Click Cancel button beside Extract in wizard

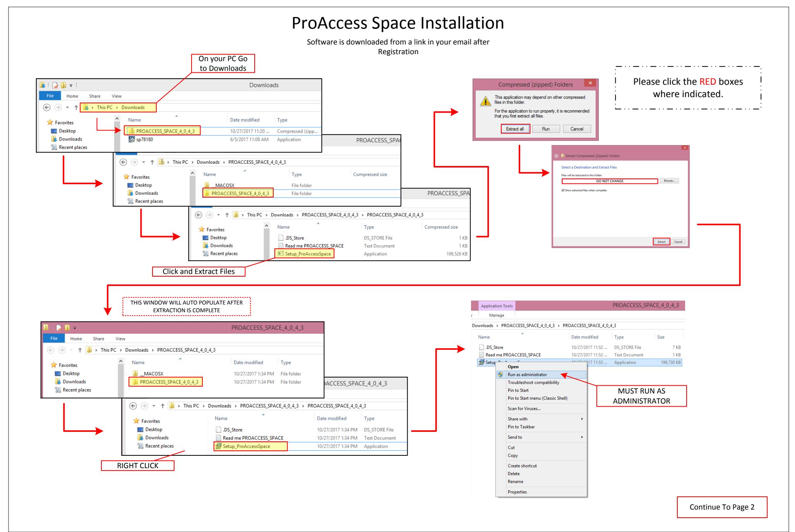pyautogui.click(x=678, y=242)
